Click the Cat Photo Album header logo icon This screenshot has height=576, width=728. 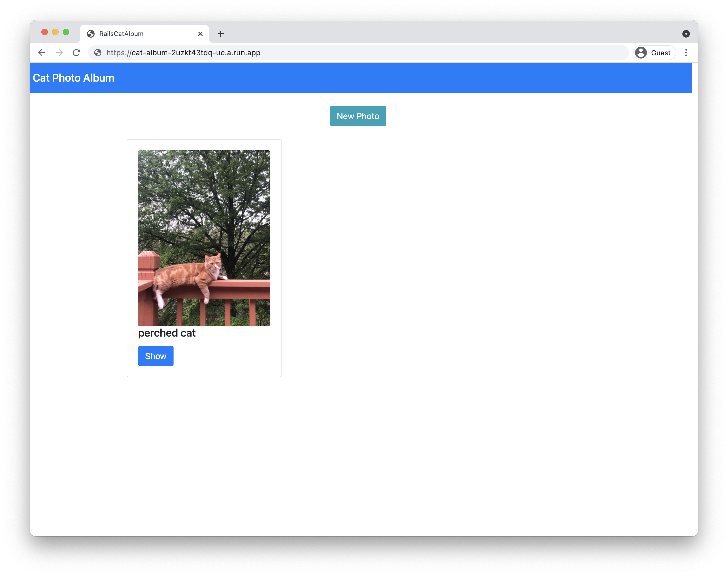tap(73, 77)
